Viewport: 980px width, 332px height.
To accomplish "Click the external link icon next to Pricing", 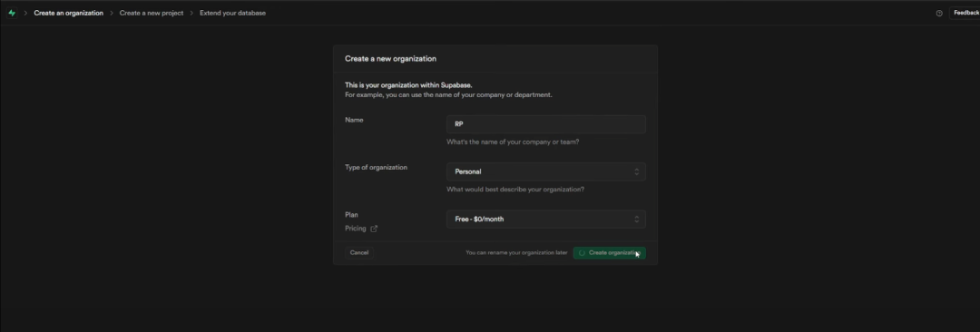I will click(374, 229).
